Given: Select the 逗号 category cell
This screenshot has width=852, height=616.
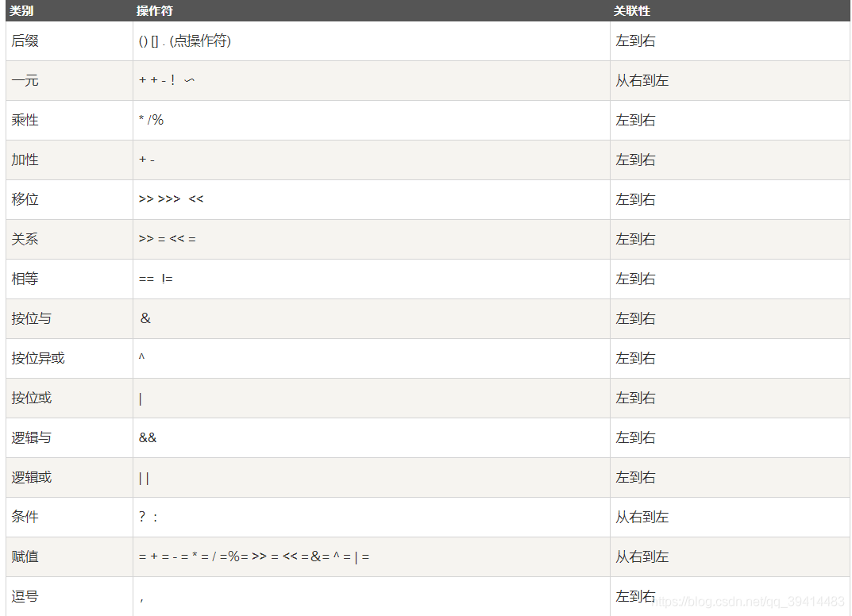Looking at the screenshot, I should pos(70,596).
